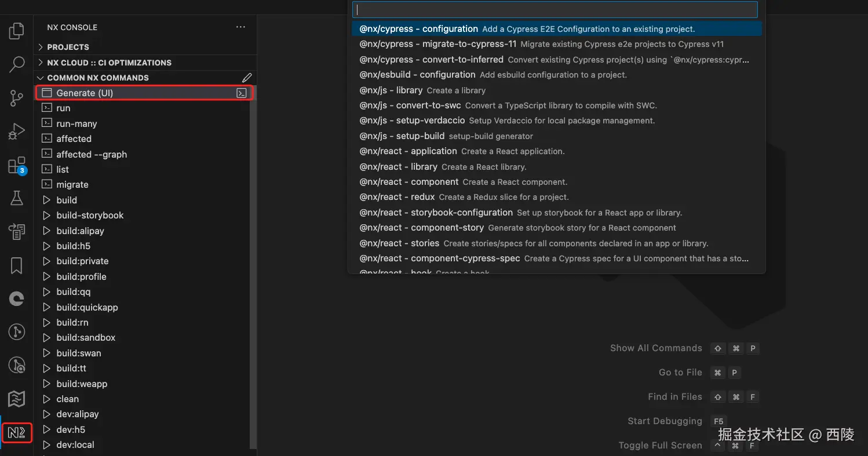The image size is (868, 456).
Task: Expand NX CLOUD CI OPTIMIZATIONS section
Action: 109,63
